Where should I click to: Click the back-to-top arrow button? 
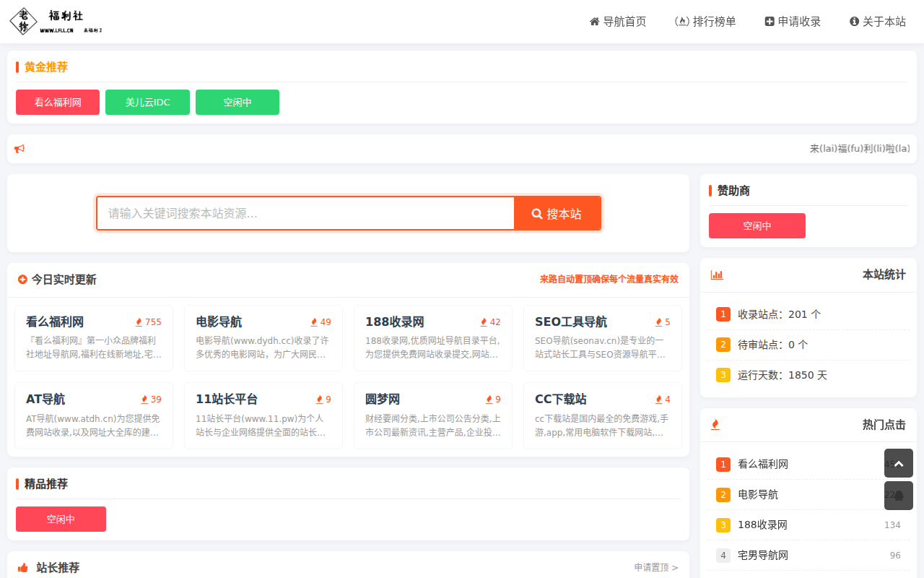(x=898, y=463)
